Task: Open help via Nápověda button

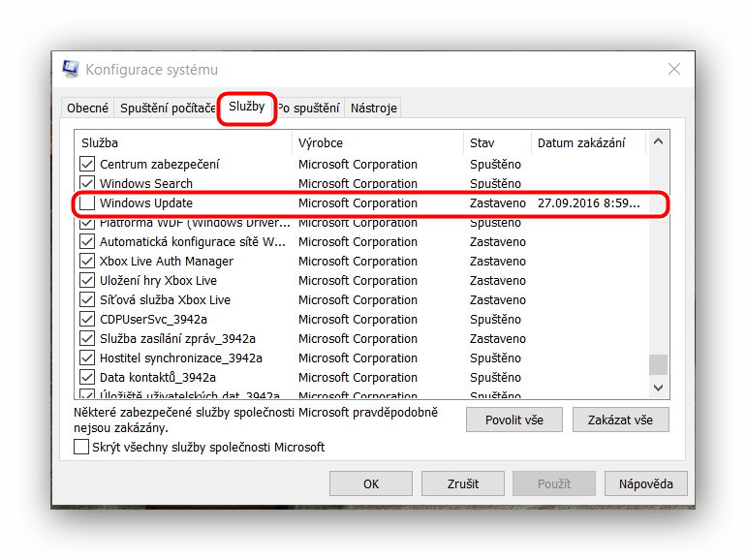Action: click(646, 483)
